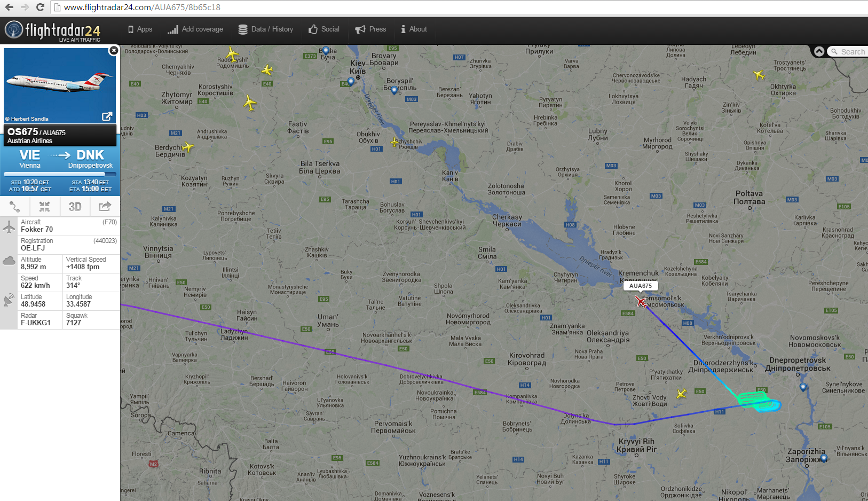Viewport: 868px width, 501px height.
Task: Collapse the search bar with the up arrow
Action: click(x=819, y=51)
